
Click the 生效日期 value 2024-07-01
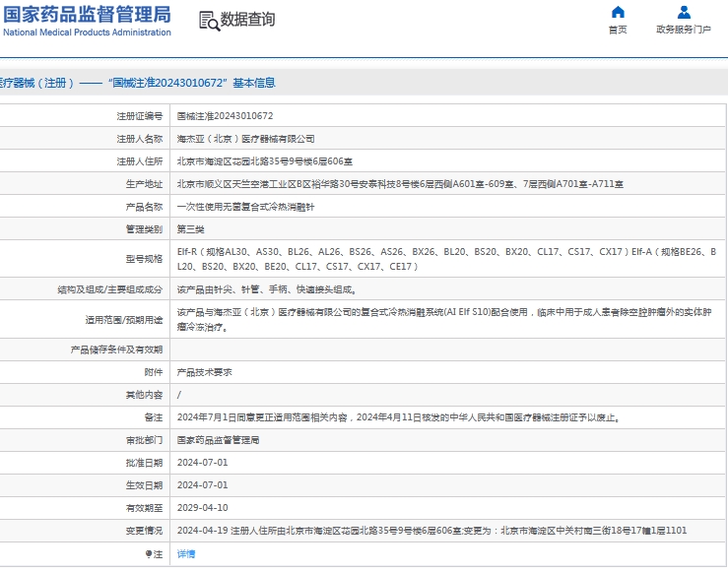202,485
